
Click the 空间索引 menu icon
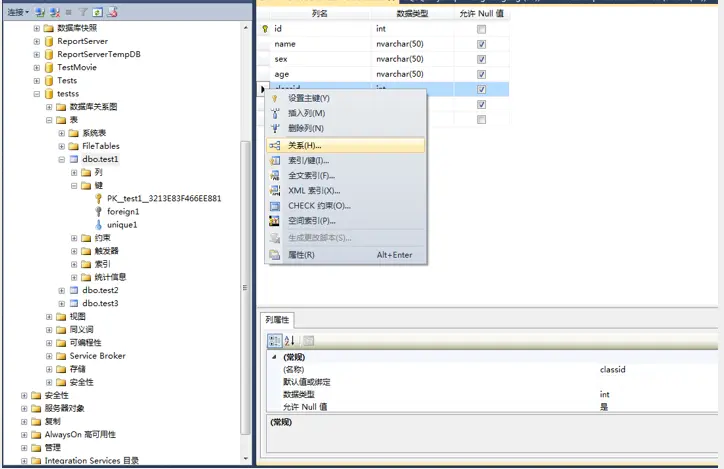tap(275, 221)
